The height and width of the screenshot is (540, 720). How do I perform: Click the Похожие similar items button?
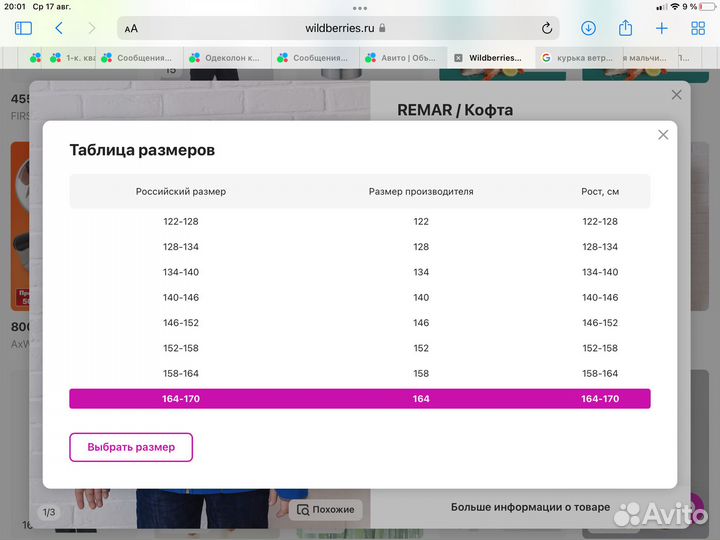pyautogui.click(x=326, y=509)
